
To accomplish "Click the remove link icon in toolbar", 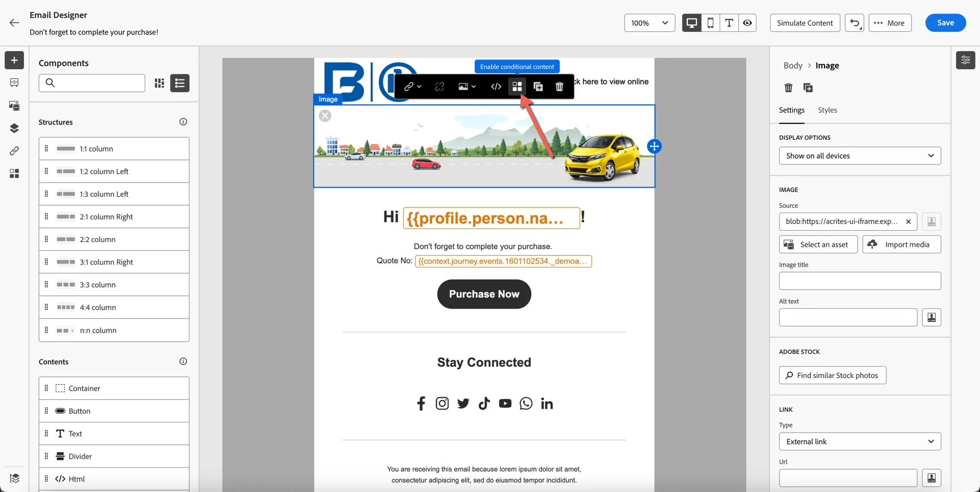I will 440,87.
